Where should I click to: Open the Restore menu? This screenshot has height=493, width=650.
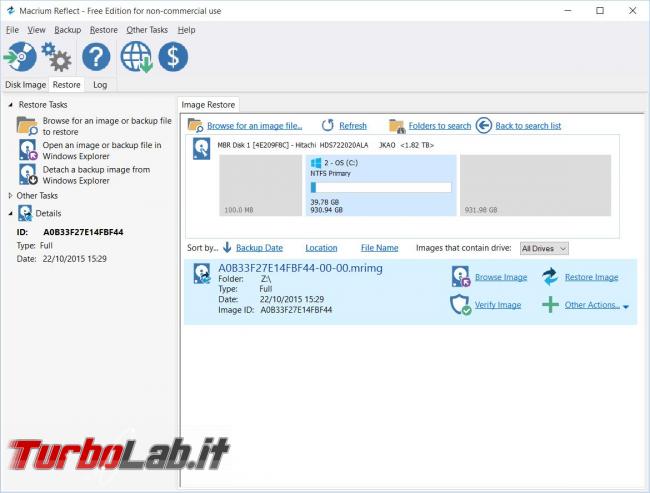click(104, 30)
